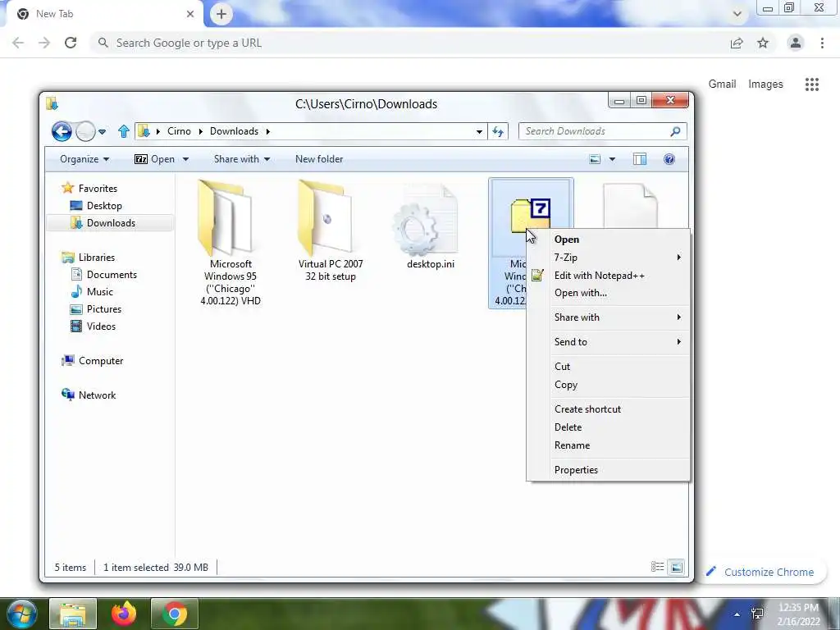
Task: Choose Create shortcut
Action: [608, 409]
